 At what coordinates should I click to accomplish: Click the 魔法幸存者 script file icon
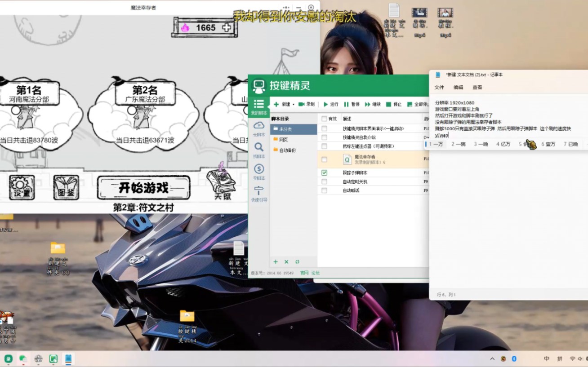click(x=347, y=159)
